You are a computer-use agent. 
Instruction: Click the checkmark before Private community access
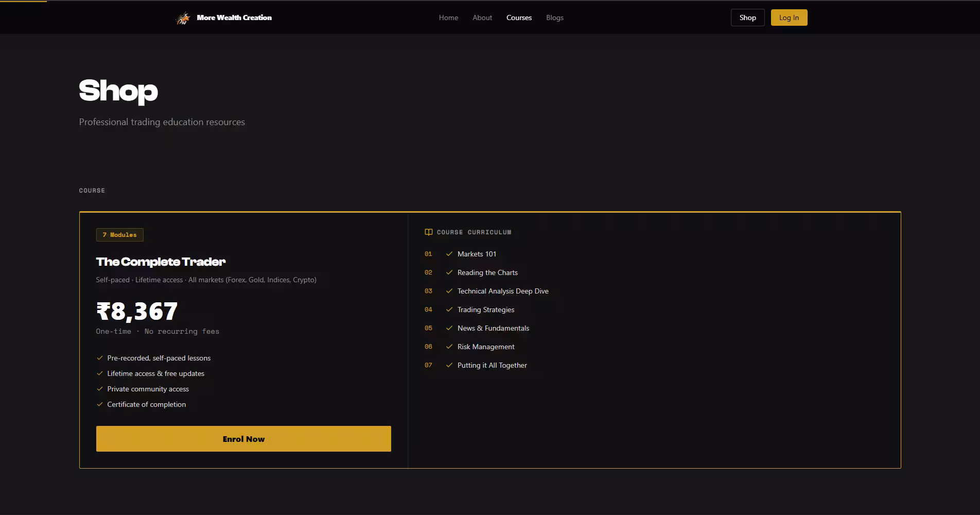[100, 389]
